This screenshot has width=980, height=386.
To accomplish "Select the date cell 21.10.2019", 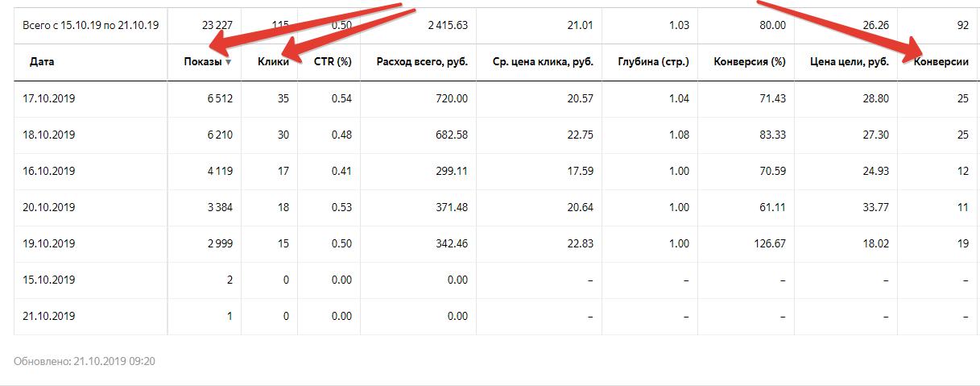I will (49, 316).
